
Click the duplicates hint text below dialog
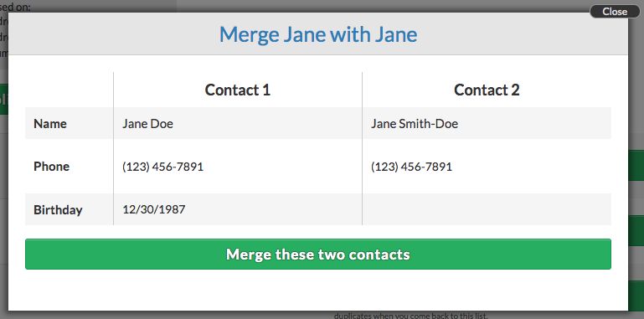pyautogui.click(x=410, y=316)
